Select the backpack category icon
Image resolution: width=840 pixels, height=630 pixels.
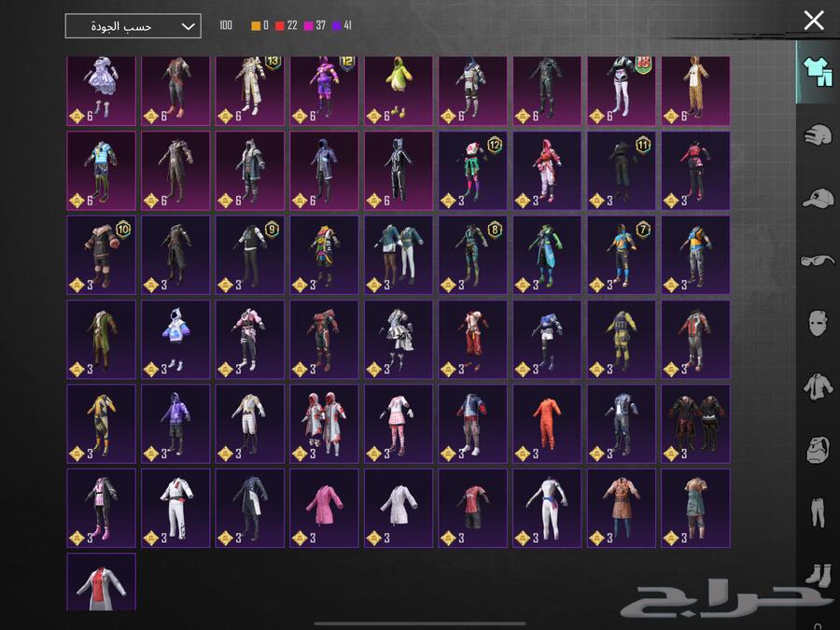[818, 448]
